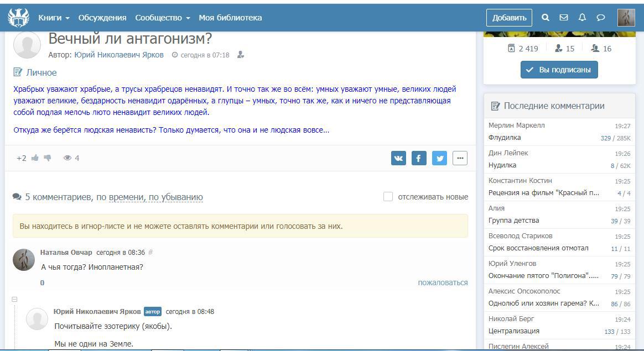Click the hash permalink of Наталья Овчар comment
Screen dimensions: 644x351
[x=150, y=253]
